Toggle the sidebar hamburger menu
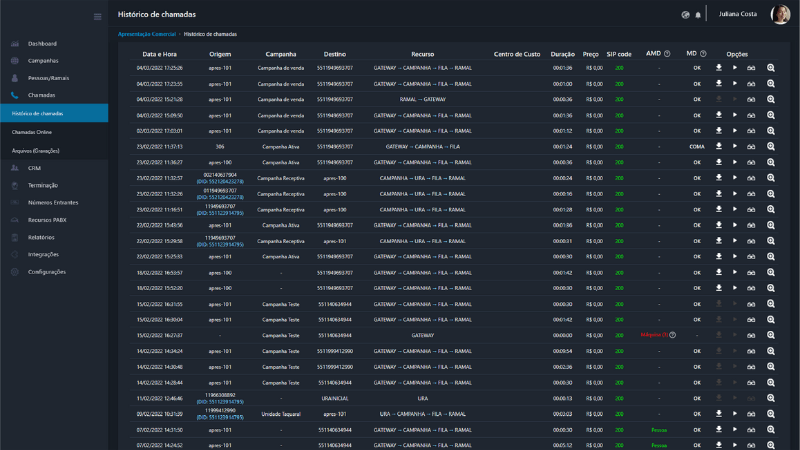Screen dimensions: 800x450 tap(97, 16)
